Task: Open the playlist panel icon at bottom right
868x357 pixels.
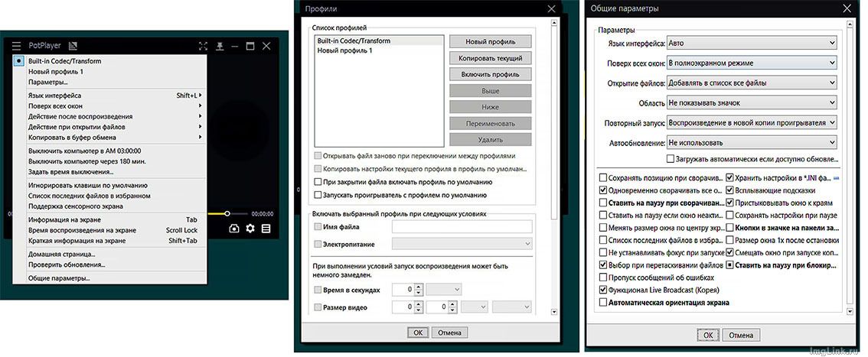Action: pos(266,229)
